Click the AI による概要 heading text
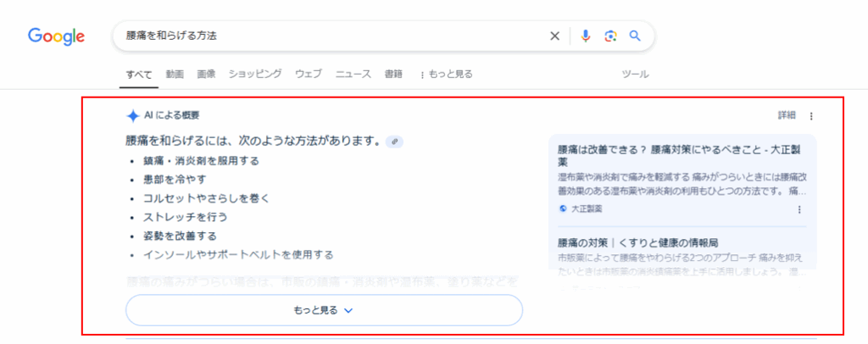The width and height of the screenshot is (868, 344). click(x=171, y=115)
